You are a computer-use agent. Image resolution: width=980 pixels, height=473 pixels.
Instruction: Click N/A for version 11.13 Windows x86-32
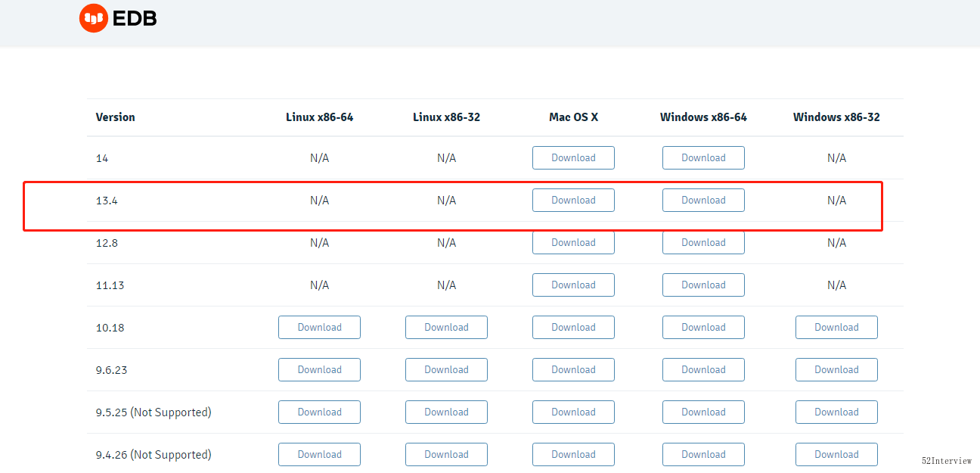836,285
